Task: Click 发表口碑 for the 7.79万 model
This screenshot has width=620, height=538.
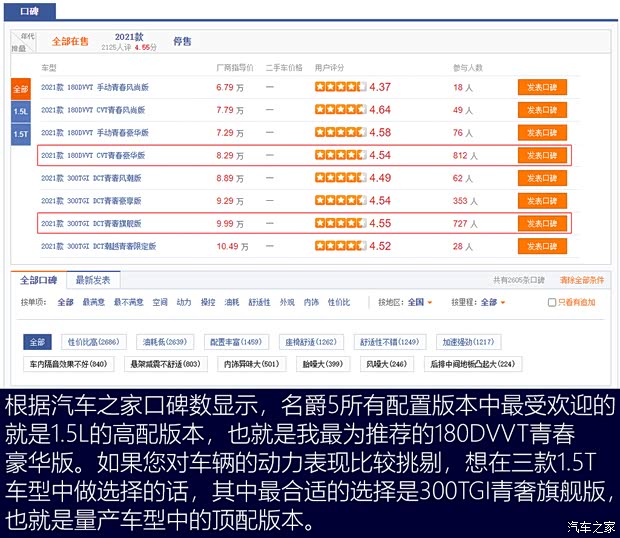Action: point(542,110)
